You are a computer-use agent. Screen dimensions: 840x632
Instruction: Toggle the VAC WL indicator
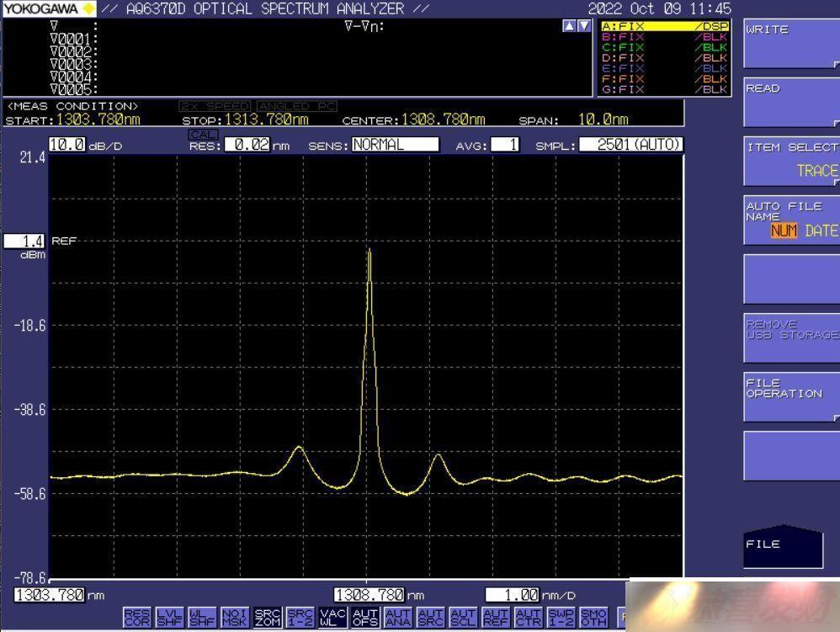(332, 617)
